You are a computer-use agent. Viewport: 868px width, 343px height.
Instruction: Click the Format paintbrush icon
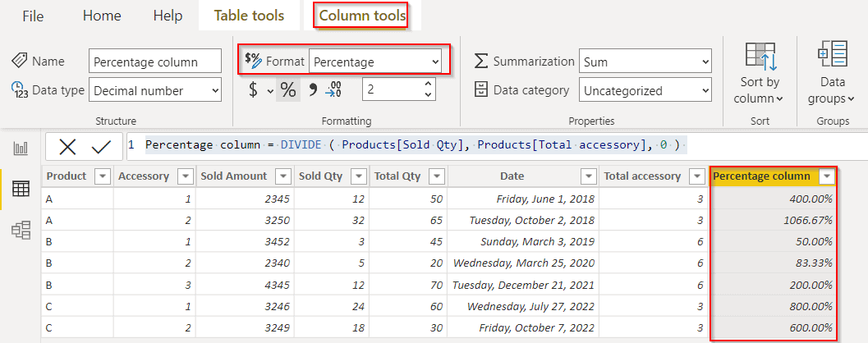[253, 60]
